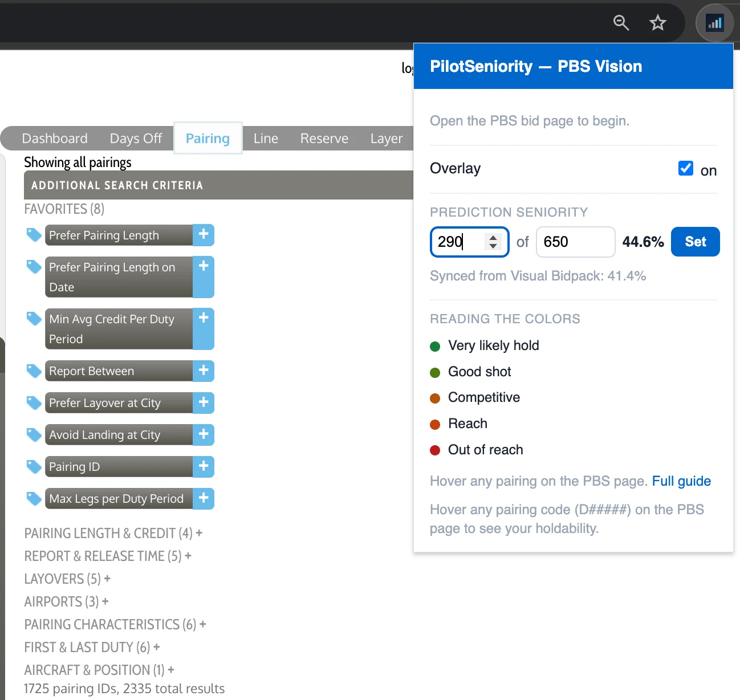Viewport: 740px width, 700px height.
Task: Click the tag icon beside Report Between
Action: (x=34, y=371)
